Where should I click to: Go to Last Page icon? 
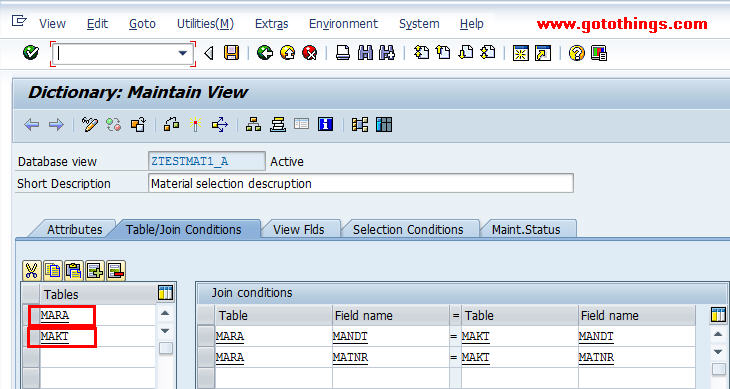click(487, 53)
